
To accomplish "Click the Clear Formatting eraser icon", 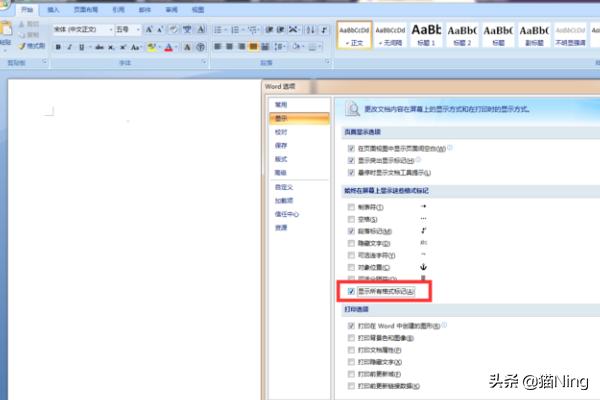I will click(x=174, y=29).
